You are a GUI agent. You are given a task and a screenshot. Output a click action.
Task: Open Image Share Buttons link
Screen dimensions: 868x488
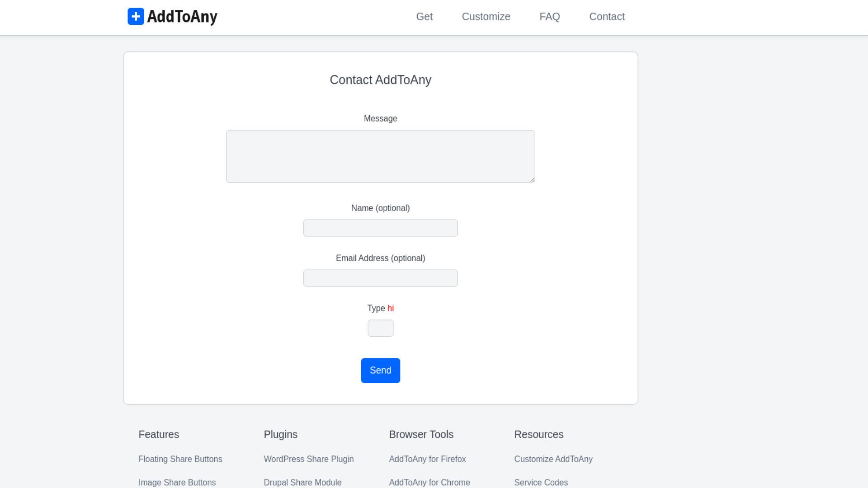(177, 483)
